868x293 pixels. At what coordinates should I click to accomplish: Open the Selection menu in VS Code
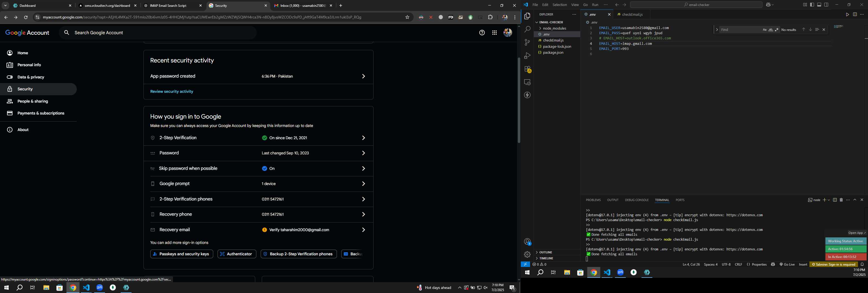coord(559,5)
